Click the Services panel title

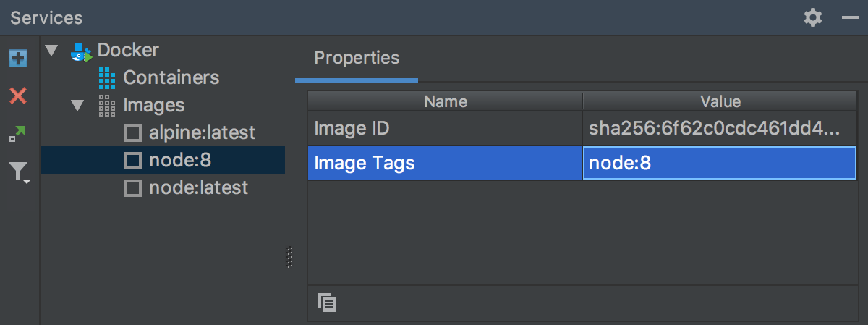coord(46,17)
